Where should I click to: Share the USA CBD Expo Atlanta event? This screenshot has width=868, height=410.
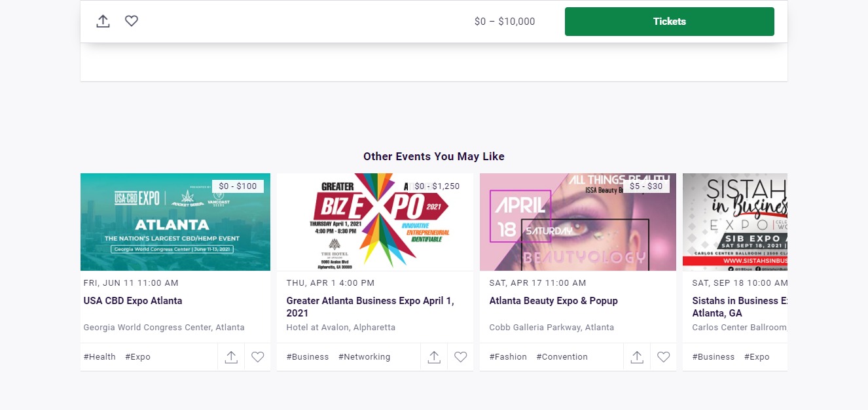[231, 357]
